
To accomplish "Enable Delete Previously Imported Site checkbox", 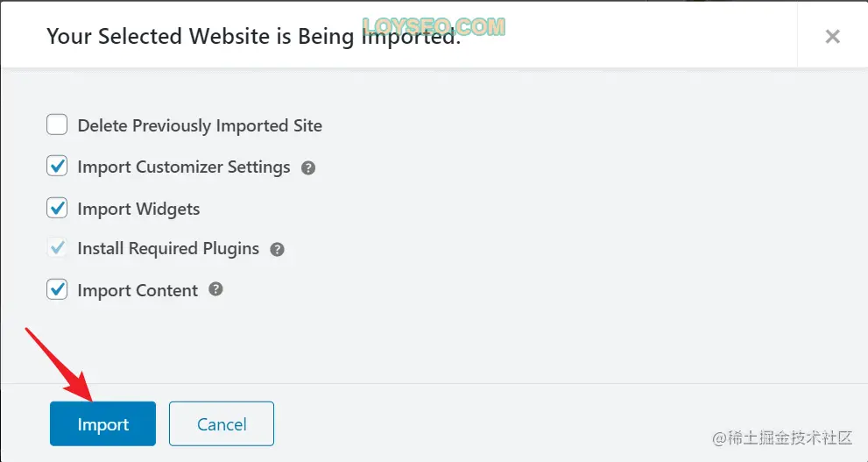I will [57, 124].
